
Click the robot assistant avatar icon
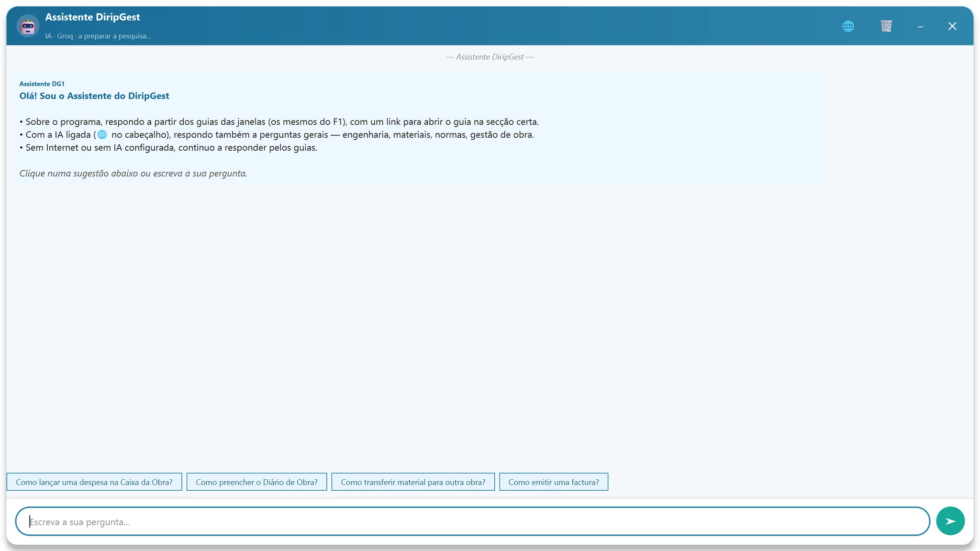click(28, 26)
